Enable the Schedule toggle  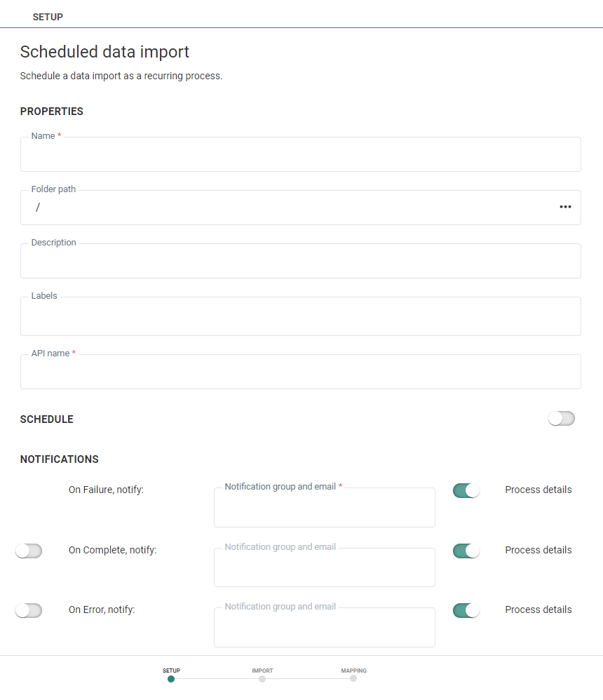coord(561,419)
